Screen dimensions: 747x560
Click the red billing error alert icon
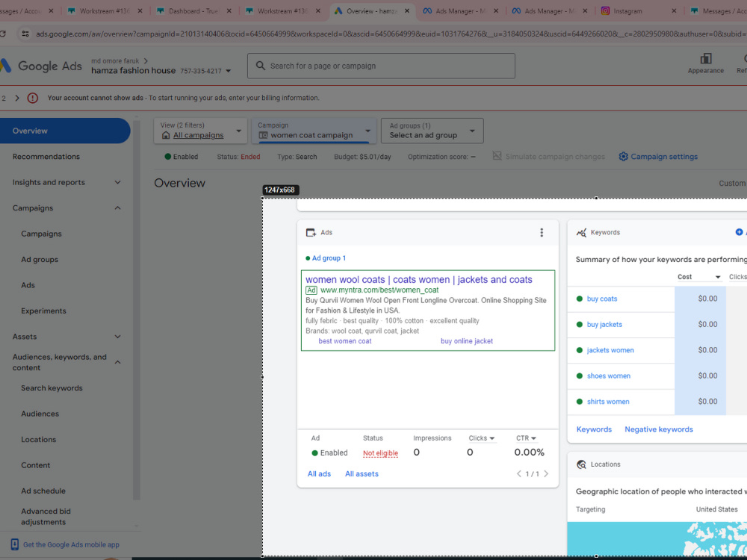(x=32, y=98)
